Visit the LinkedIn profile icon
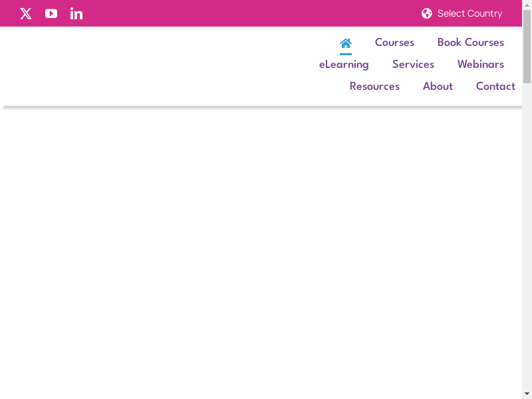The width and height of the screenshot is (532, 399). coord(76,13)
